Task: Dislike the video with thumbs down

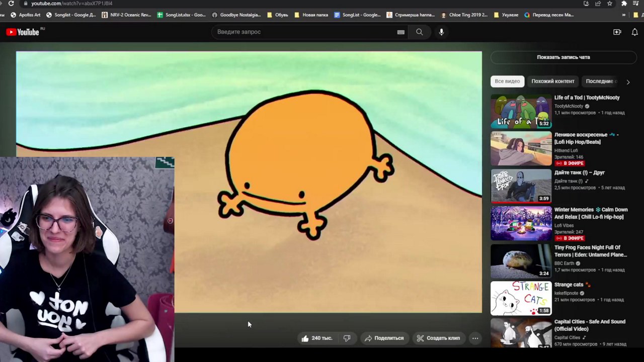Action: (347, 338)
